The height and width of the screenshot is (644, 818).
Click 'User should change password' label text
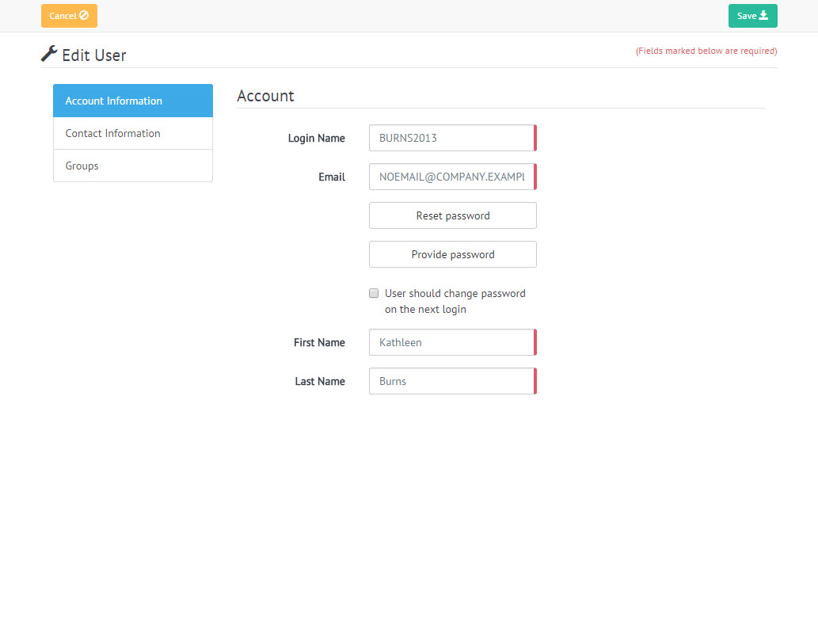point(455,301)
